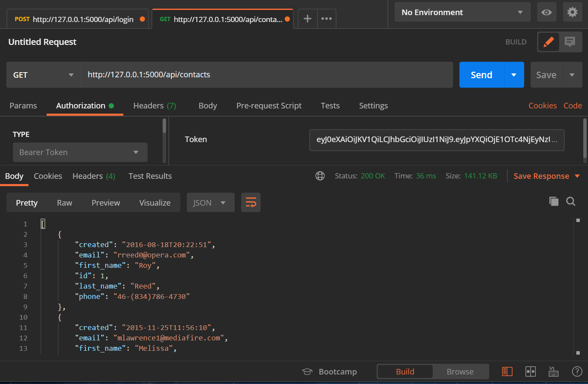
Task: Select the GET api/contacts request tab
Action: click(x=223, y=19)
